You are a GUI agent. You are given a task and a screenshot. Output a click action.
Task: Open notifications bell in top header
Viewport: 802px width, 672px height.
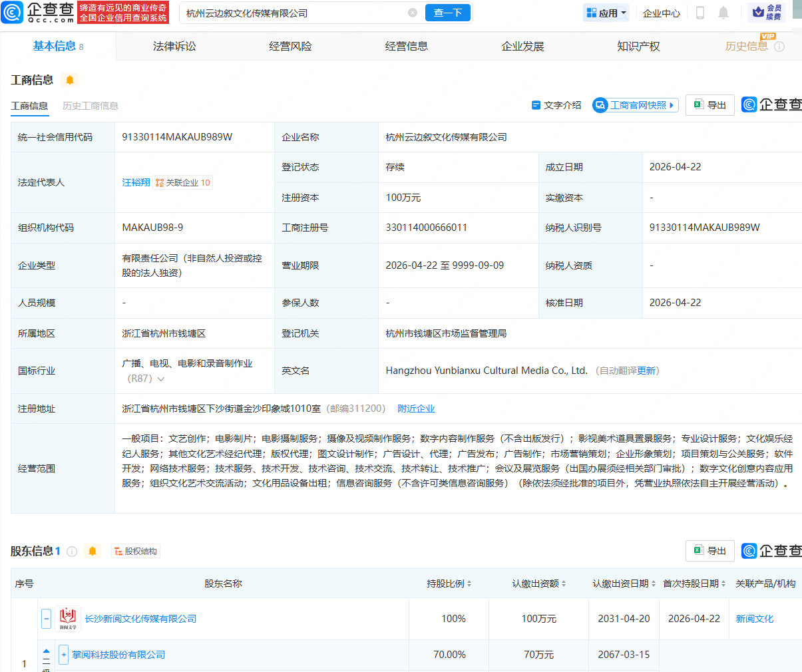[x=723, y=13]
